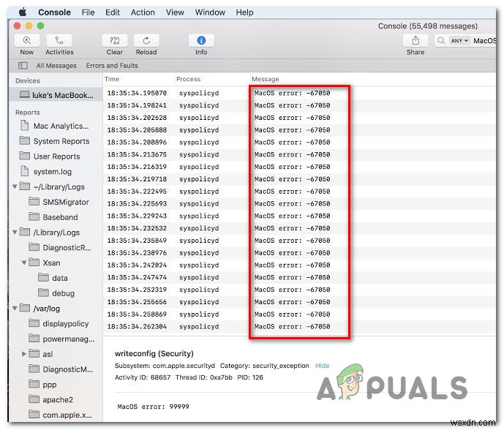The height and width of the screenshot is (430, 504).
Task: Select the message row at 18:35:34.195070
Action: coord(299,93)
